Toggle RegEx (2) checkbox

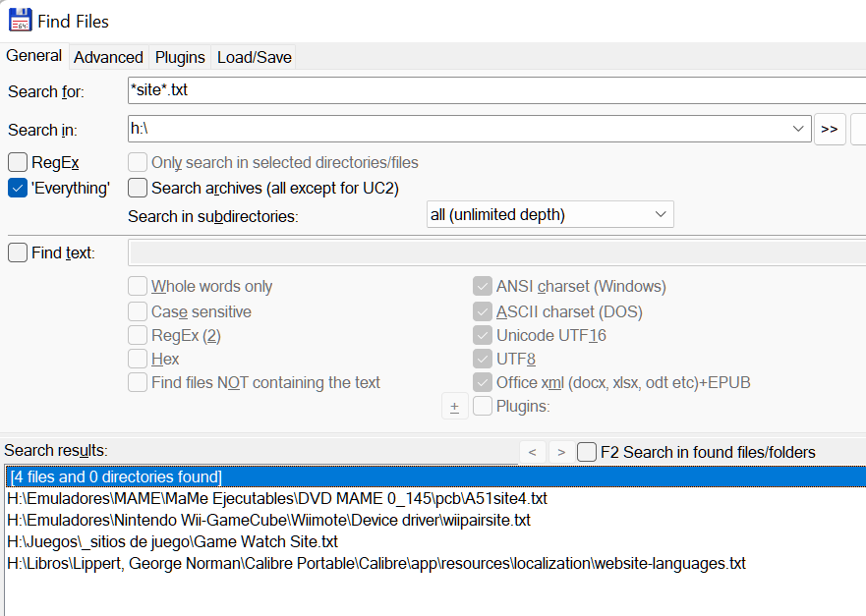pyautogui.click(x=138, y=335)
